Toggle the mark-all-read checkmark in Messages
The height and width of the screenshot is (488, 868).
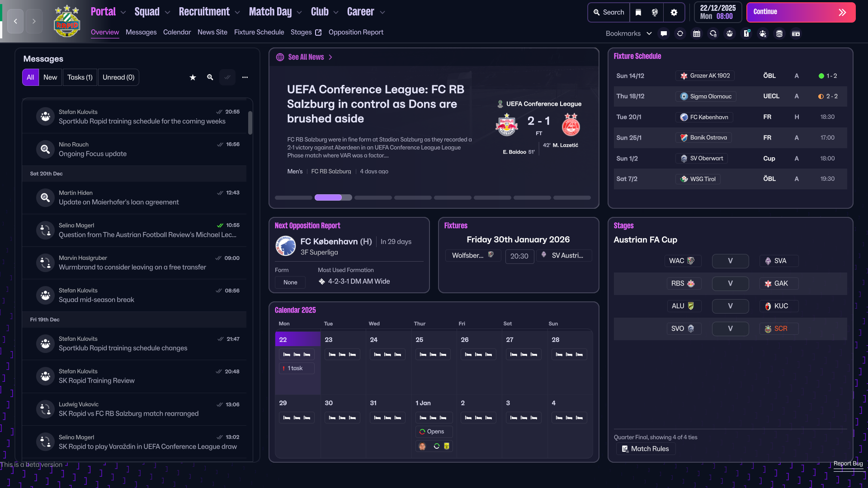coord(227,77)
